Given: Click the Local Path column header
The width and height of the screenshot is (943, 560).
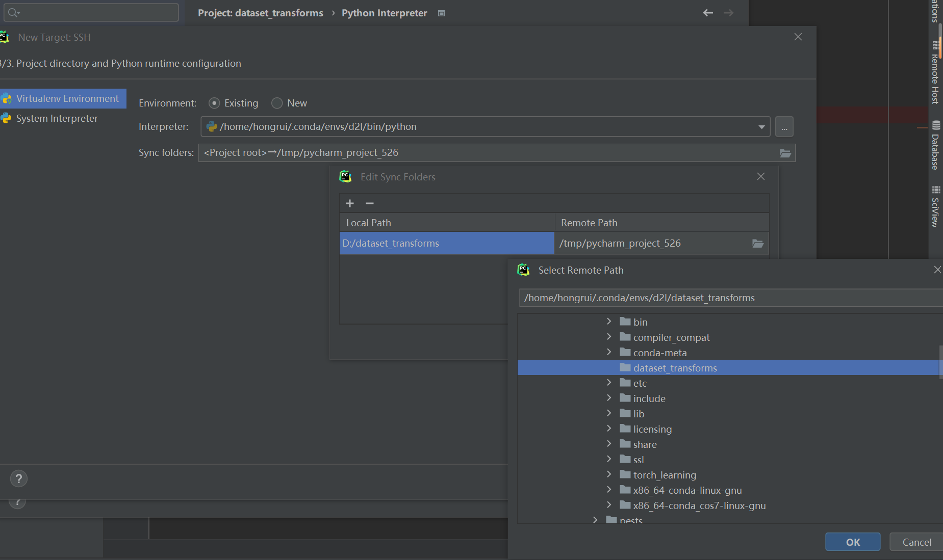Looking at the screenshot, I should click(x=447, y=223).
